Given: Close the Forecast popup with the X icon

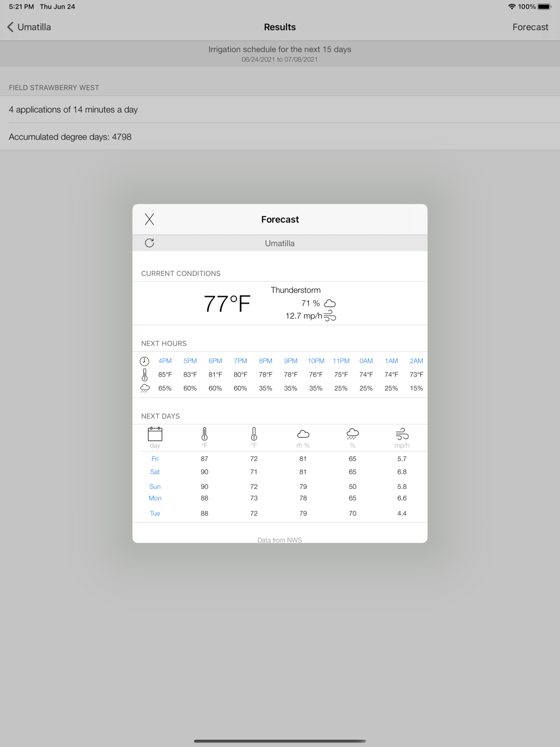Looking at the screenshot, I should 150,220.
